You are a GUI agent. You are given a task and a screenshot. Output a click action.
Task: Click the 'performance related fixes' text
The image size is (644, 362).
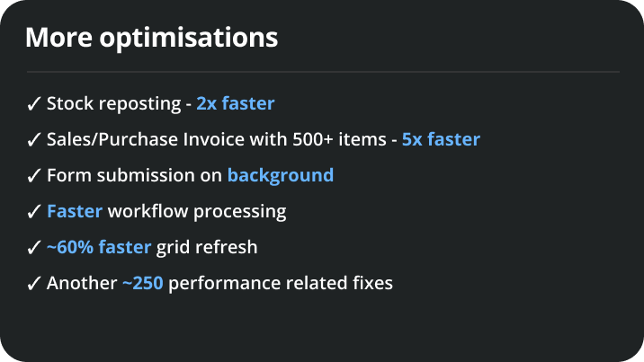(x=281, y=284)
